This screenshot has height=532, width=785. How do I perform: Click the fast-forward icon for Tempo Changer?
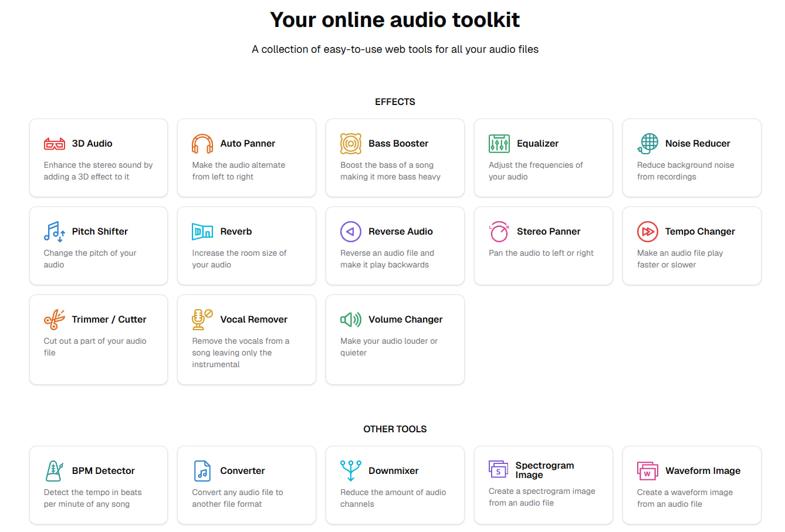coord(648,232)
